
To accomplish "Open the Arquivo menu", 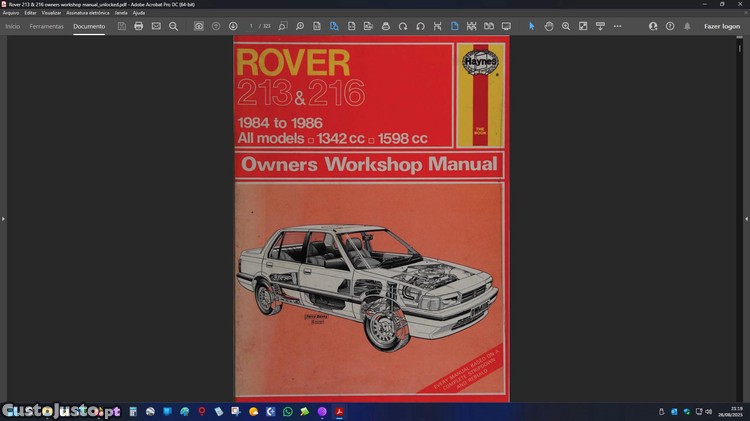I will click(11, 13).
